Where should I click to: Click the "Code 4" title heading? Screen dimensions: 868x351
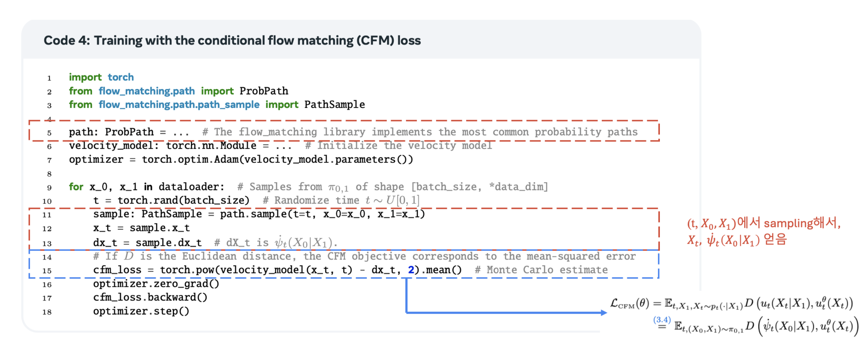tap(232, 40)
